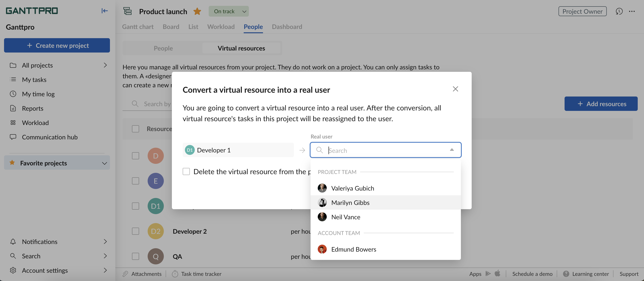Click the Apple app store icon

497,273
